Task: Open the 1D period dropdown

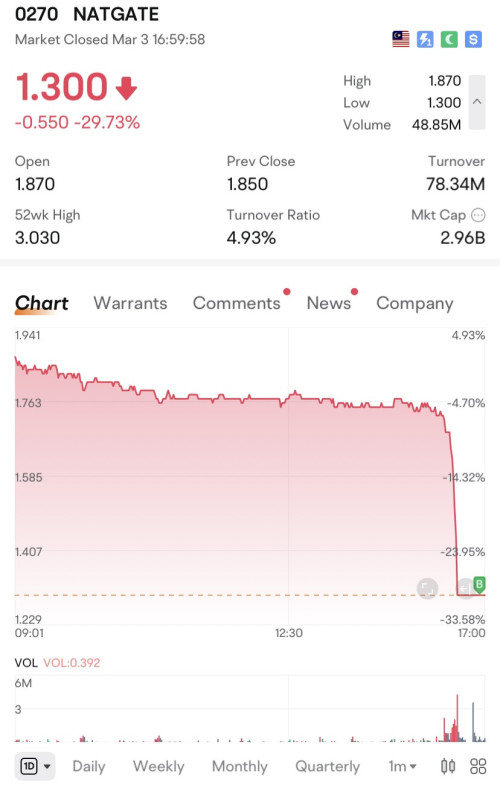Action: (35, 766)
